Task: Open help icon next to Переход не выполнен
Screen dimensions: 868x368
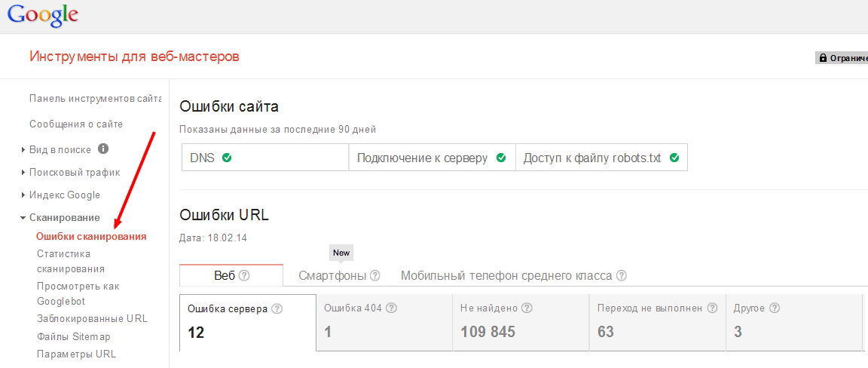Action: tap(713, 308)
